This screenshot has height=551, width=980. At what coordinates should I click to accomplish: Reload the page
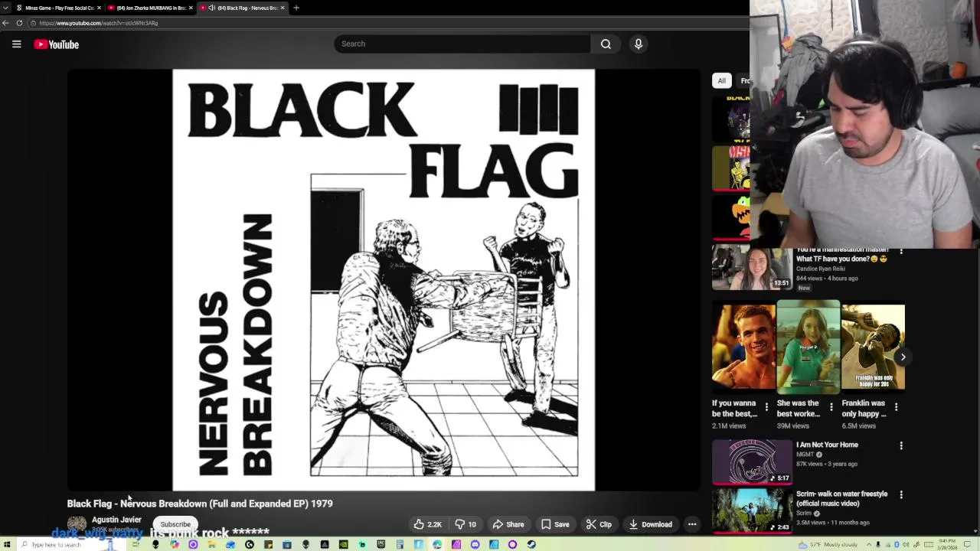point(19,23)
